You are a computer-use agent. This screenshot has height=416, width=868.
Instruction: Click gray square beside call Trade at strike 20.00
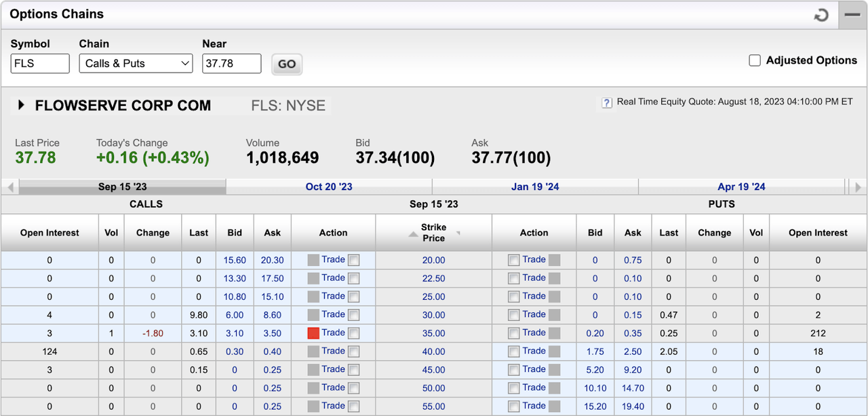coord(313,259)
